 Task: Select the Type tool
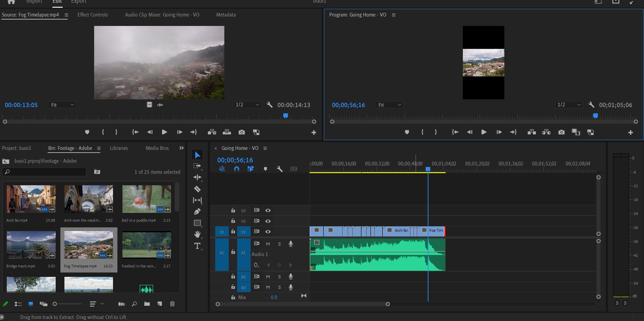[x=197, y=246]
